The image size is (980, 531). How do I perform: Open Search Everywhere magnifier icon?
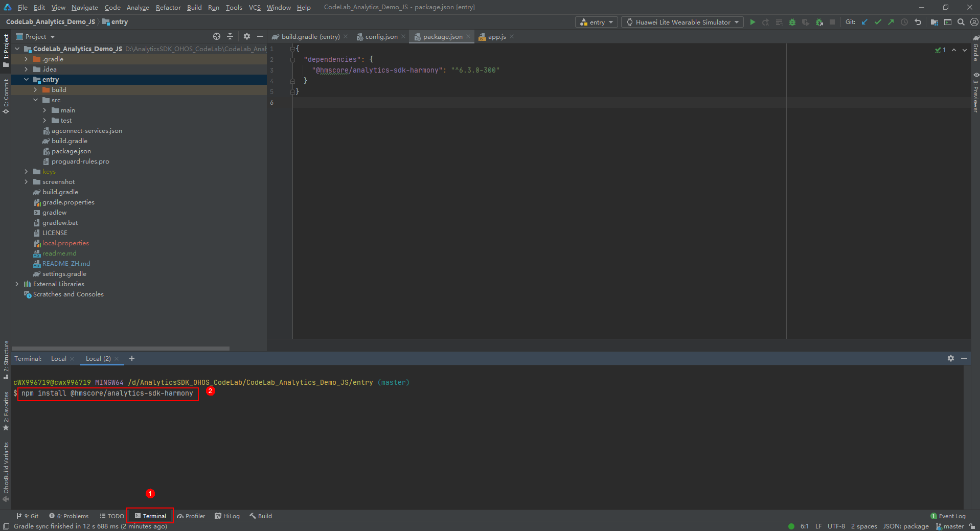(961, 22)
